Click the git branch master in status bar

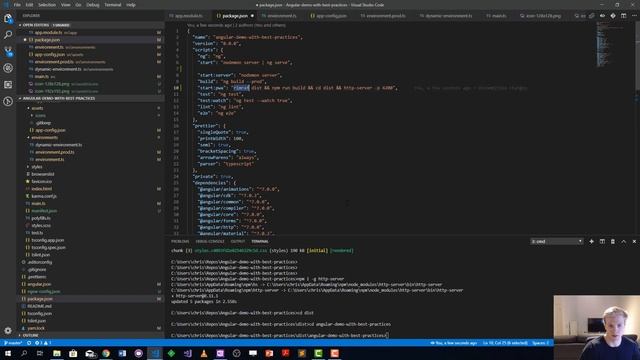pos(13,343)
